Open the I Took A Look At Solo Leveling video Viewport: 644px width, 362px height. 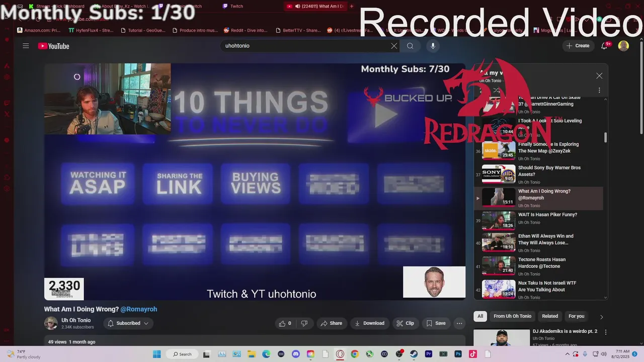[538, 127]
